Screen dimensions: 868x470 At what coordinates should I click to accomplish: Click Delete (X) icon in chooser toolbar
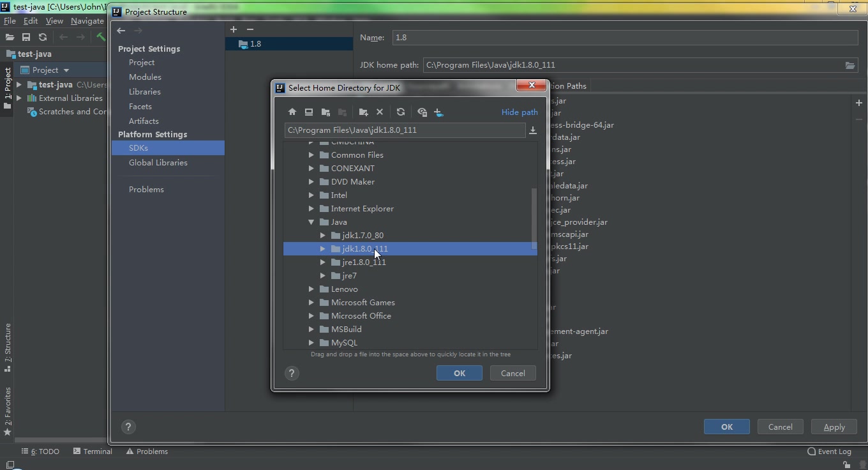(x=380, y=112)
